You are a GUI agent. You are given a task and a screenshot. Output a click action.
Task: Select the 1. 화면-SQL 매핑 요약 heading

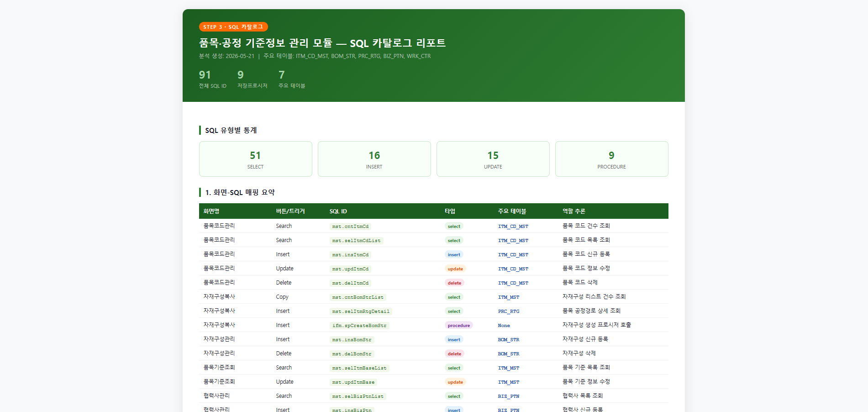coord(240,192)
